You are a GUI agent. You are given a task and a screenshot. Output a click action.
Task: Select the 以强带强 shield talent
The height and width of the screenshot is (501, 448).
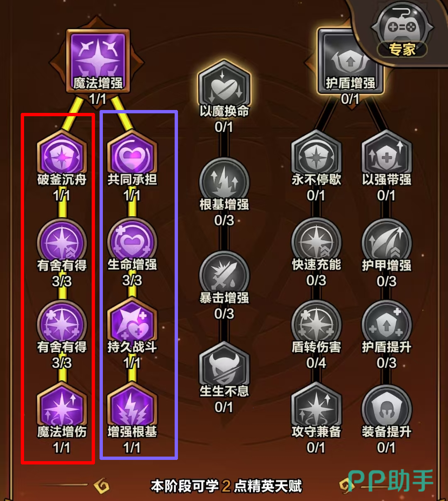point(386,154)
